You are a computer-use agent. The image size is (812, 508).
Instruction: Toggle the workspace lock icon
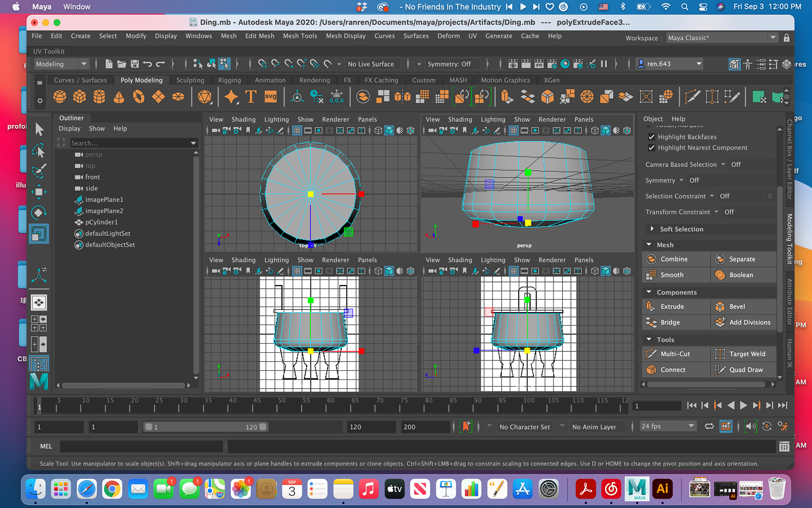coord(786,38)
